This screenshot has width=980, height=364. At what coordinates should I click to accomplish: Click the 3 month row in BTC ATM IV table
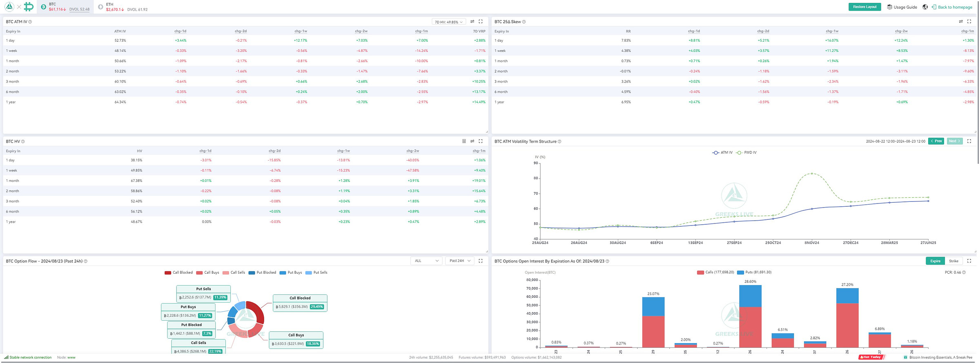[x=245, y=81]
